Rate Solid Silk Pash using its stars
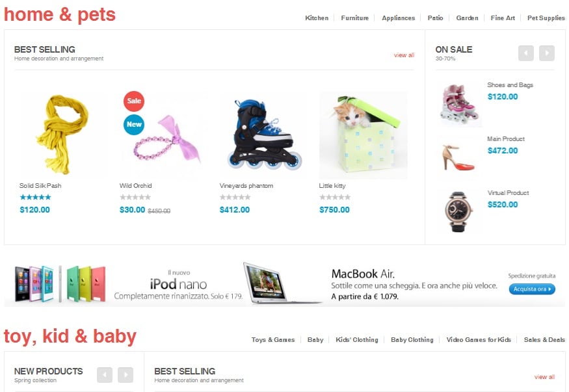 tap(35, 197)
